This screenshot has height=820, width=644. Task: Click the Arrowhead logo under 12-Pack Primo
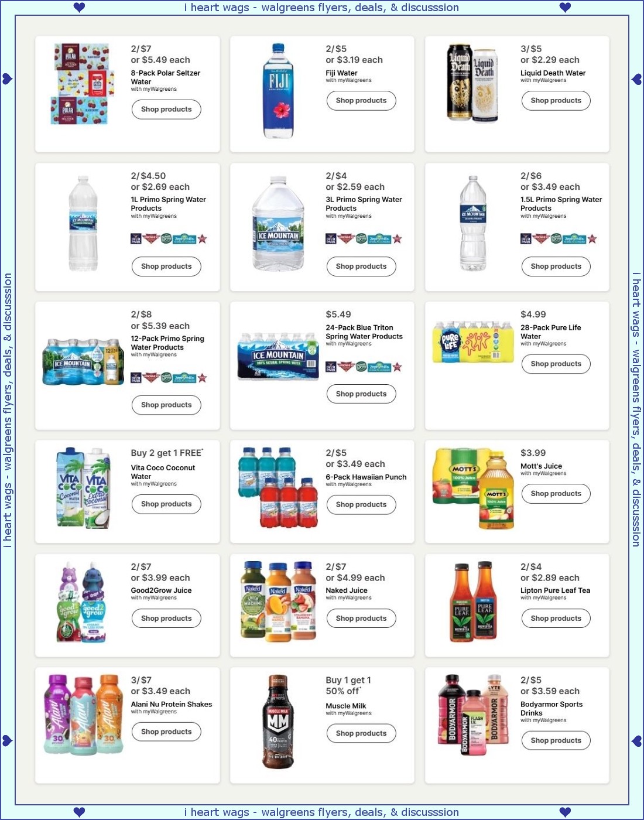click(x=152, y=378)
